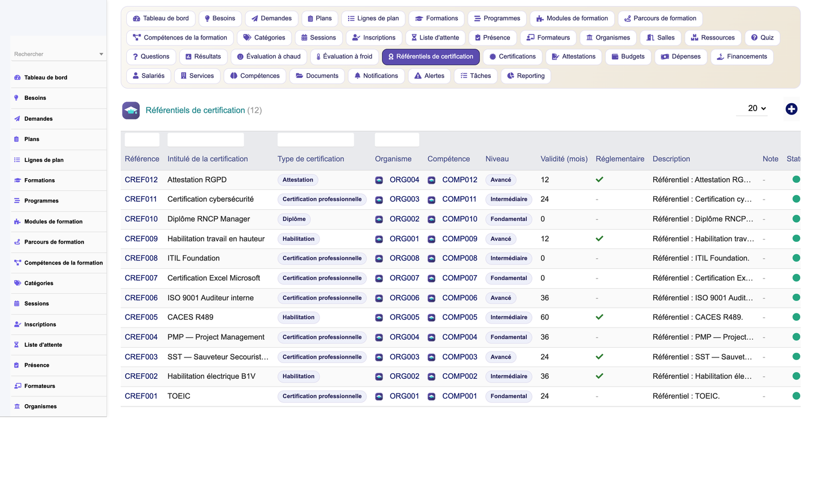Screen dimensions: 815x504
Task: Open the Salariés tab
Action: point(148,76)
